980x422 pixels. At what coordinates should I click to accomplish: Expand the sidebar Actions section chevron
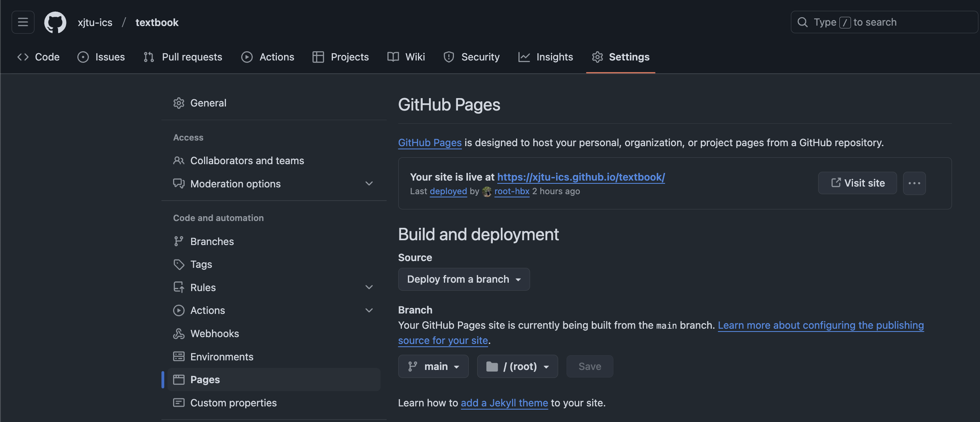point(369,311)
